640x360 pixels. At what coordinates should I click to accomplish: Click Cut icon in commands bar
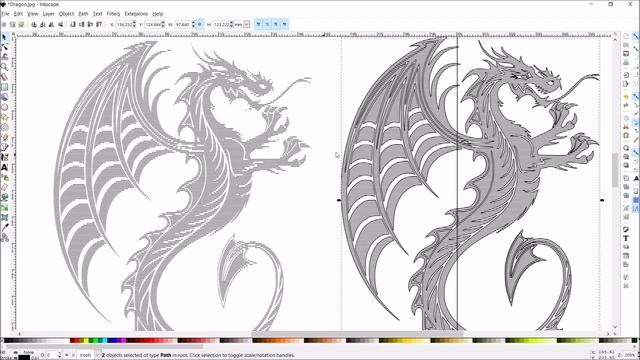(x=626, y=127)
